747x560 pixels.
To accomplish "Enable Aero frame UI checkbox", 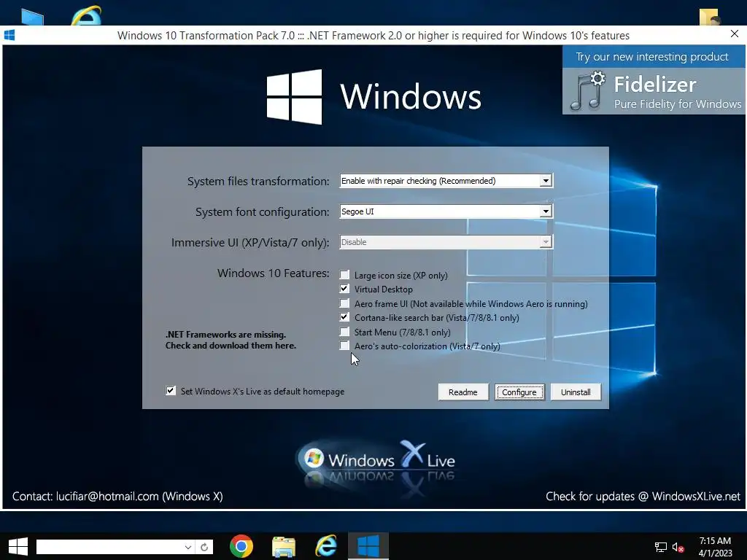I will [344, 303].
